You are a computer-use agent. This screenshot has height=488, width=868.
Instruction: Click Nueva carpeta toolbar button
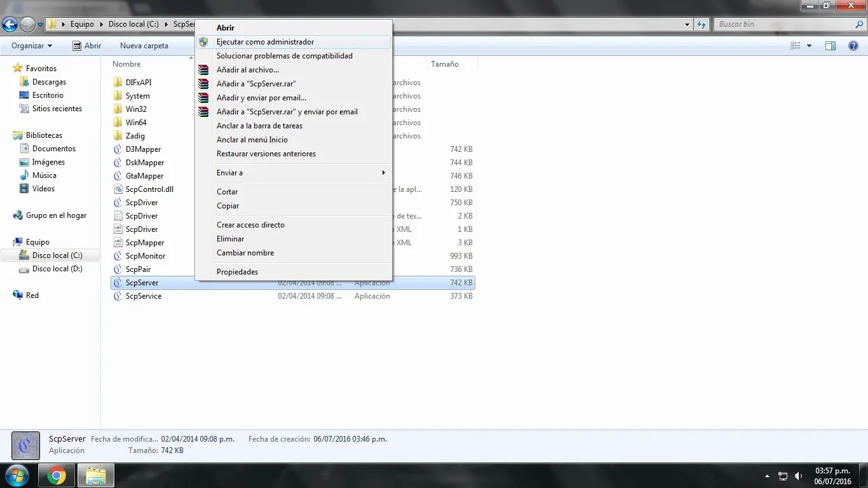144,46
